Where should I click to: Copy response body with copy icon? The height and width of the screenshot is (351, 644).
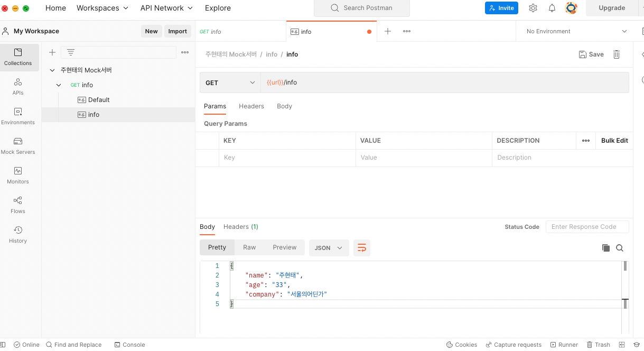606,248
